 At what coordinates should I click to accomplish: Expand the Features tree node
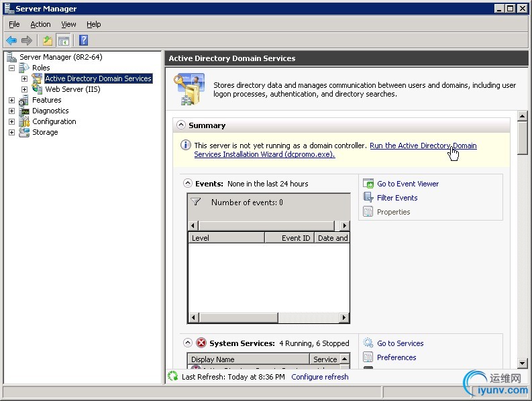pos(11,100)
